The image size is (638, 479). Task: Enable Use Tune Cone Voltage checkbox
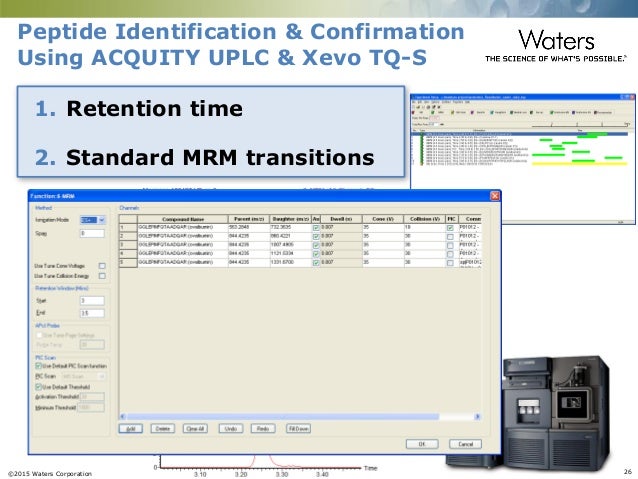click(102, 266)
